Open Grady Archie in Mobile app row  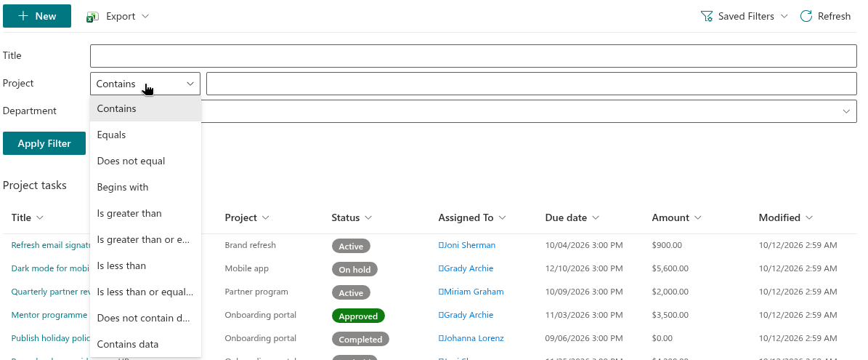(x=466, y=268)
